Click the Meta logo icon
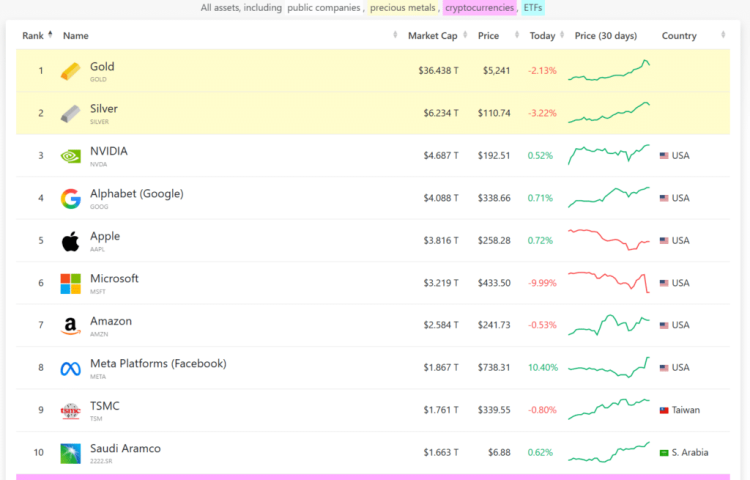The width and height of the screenshot is (750, 480). click(x=70, y=368)
